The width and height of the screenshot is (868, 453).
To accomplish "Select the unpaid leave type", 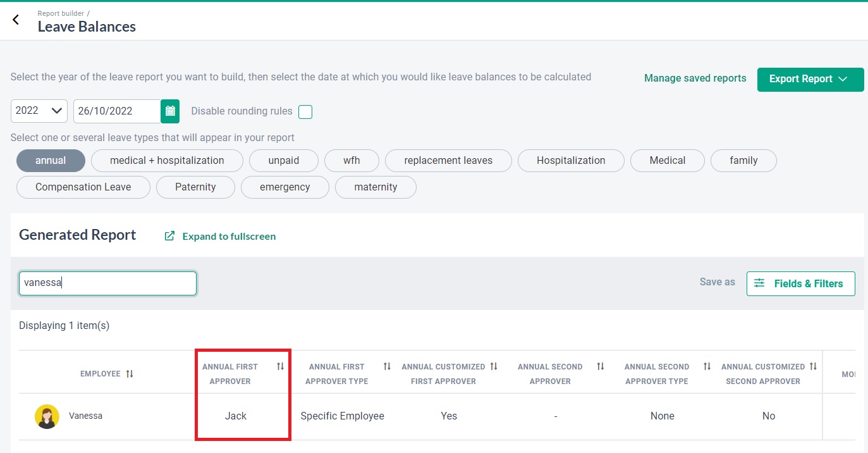I will (284, 161).
